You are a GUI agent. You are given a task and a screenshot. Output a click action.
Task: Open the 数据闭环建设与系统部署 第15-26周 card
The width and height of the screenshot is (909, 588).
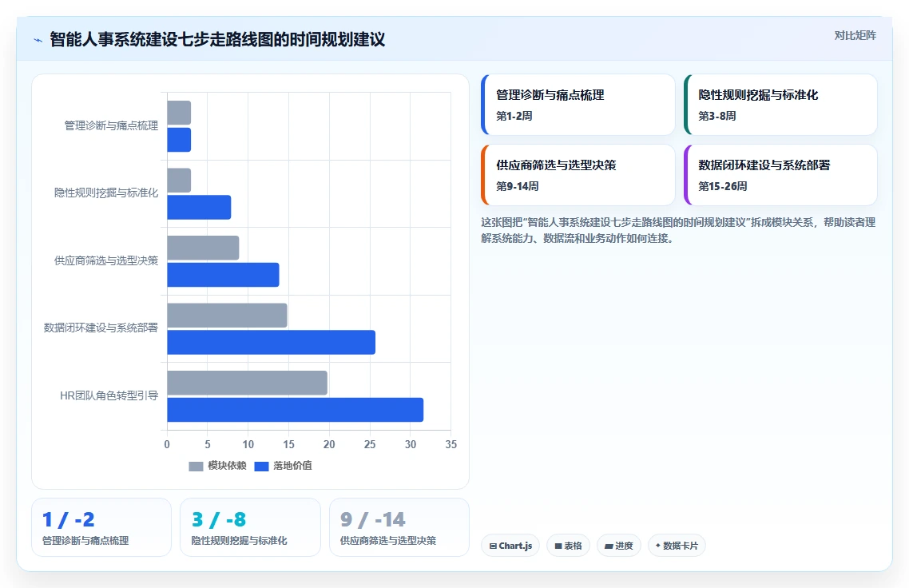point(780,175)
